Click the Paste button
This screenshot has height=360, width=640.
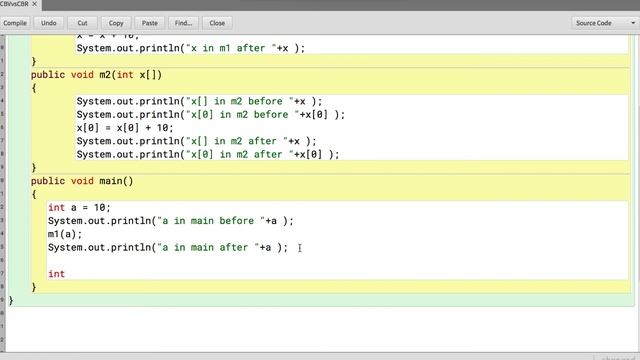click(150, 23)
